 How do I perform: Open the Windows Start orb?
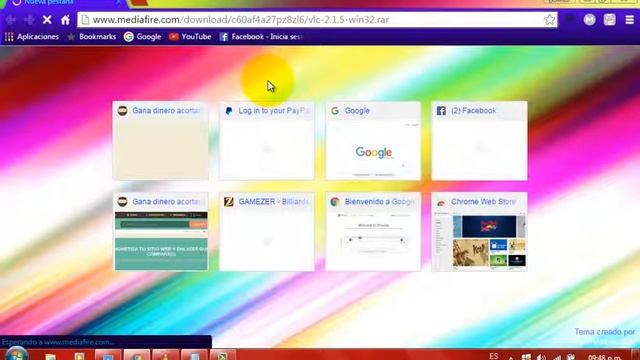pyautogui.click(x=16, y=354)
